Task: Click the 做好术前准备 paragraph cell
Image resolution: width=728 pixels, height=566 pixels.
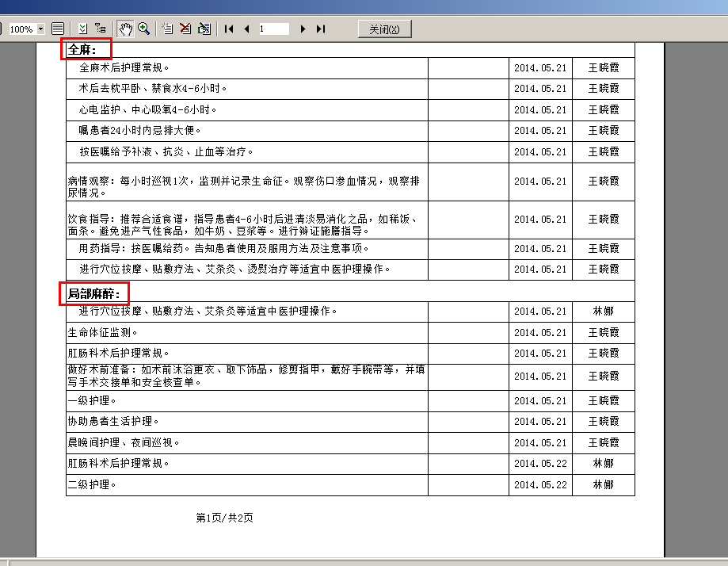Action: point(247,377)
